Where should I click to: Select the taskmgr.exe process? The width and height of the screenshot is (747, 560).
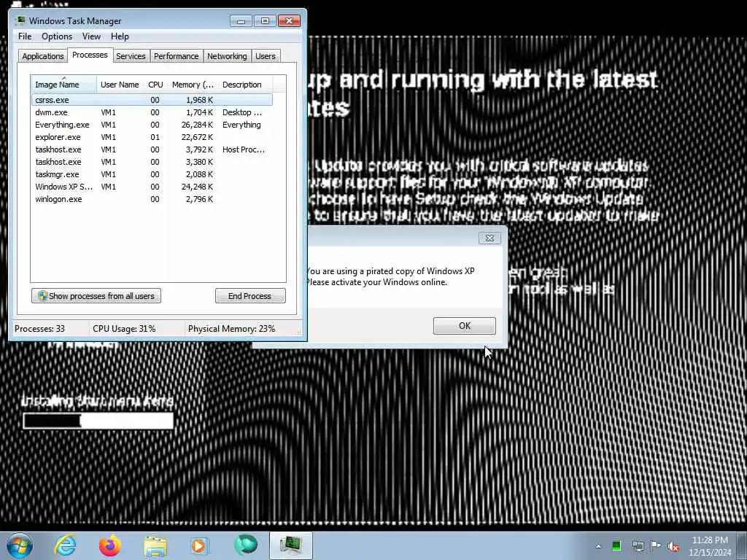pos(152,174)
